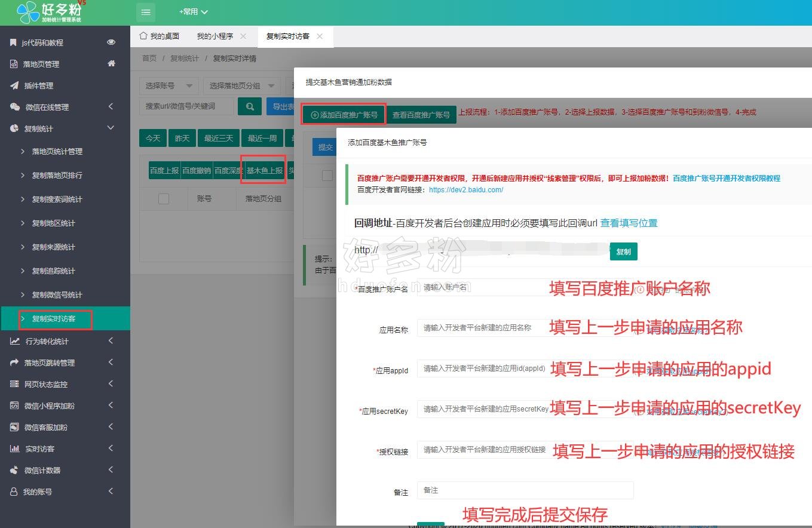Close the 我的小程序 tab
This screenshot has width=812, height=528.
pos(243,36)
